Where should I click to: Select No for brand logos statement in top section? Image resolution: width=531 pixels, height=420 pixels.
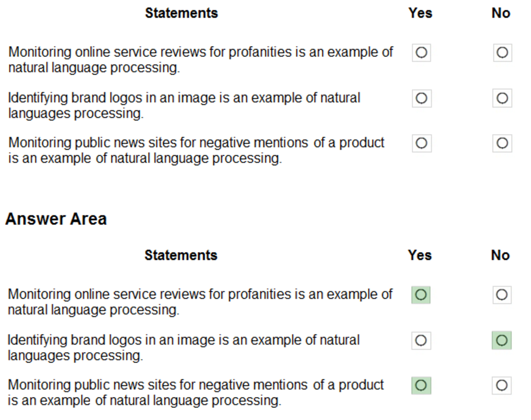coord(502,98)
